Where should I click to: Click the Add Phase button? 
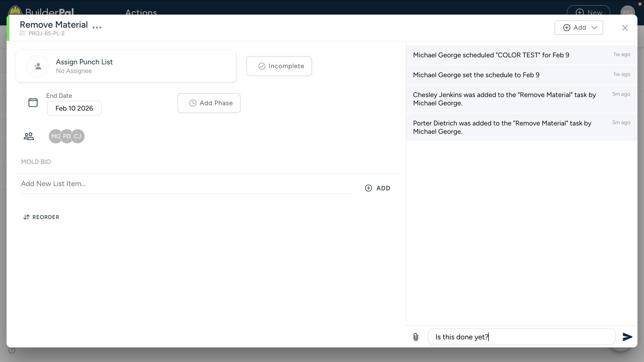[209, 103]
